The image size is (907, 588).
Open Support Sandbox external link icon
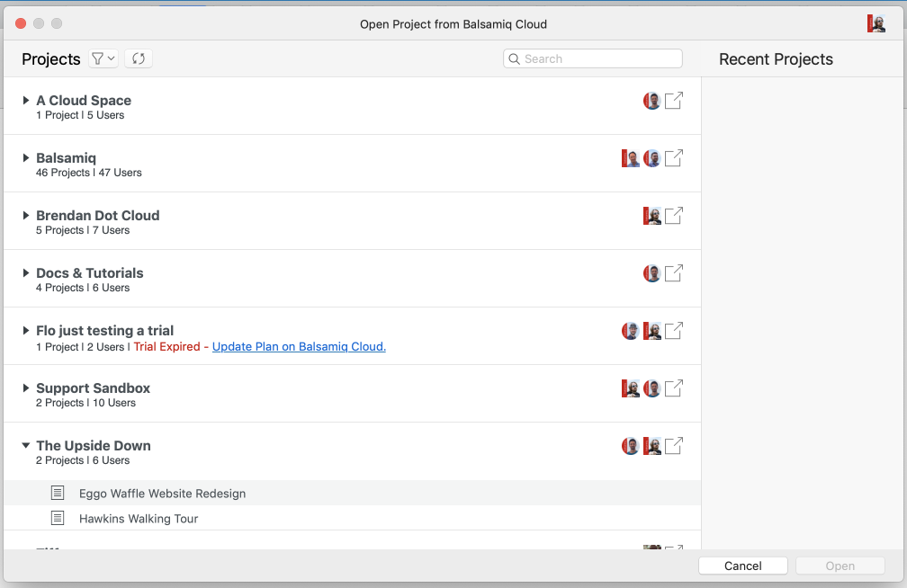pos(673,388)
